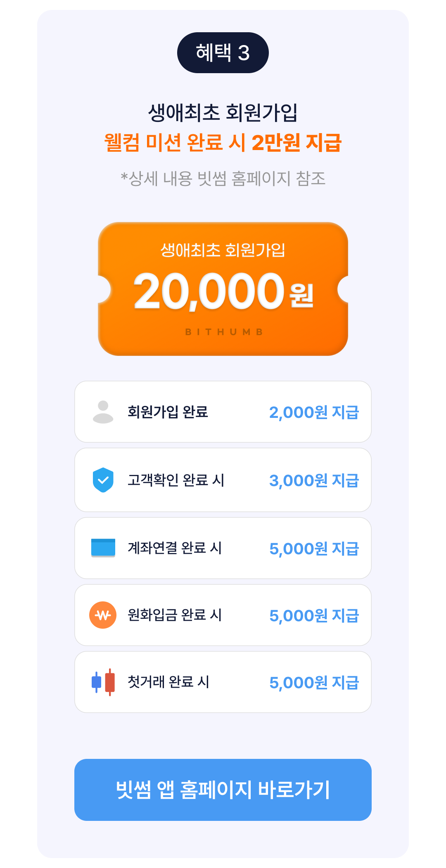Select the 회원가입 완료 row label
The width and height of the screenshot is (446, 868).
point(168,412)
